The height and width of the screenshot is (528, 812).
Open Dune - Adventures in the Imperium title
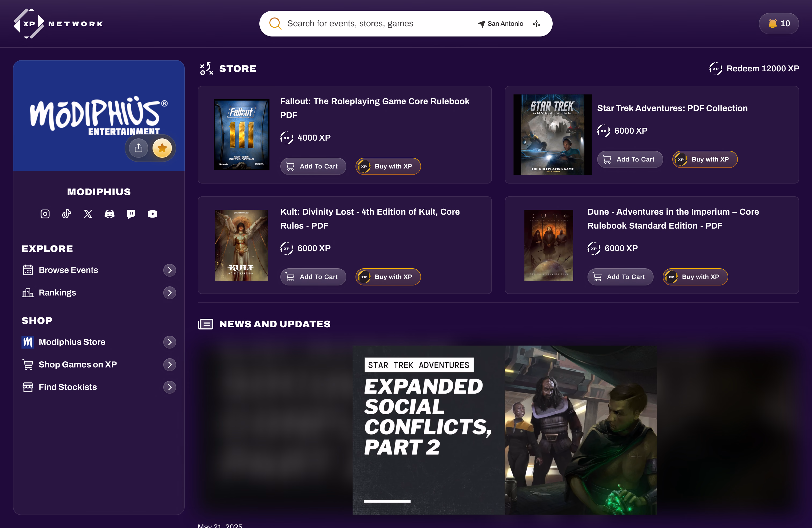(x=673, y=218)
